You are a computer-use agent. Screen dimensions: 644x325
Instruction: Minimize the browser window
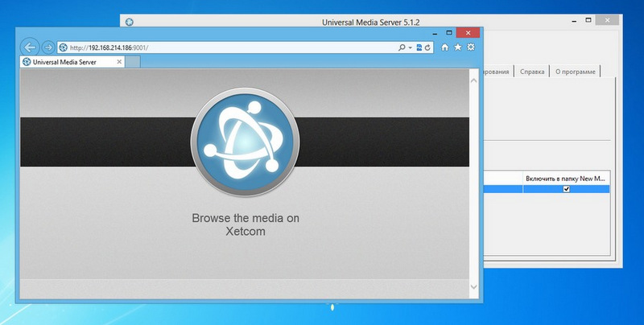tap(436, 33)
